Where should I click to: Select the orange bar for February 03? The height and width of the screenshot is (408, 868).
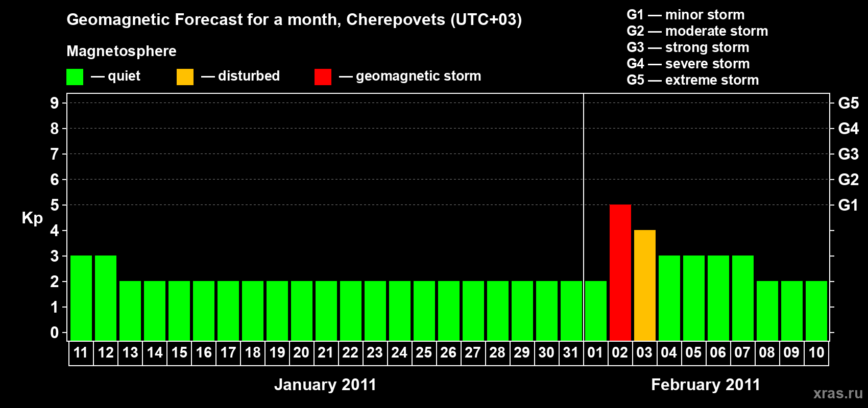pyautogui.click(x=644, y=285)
